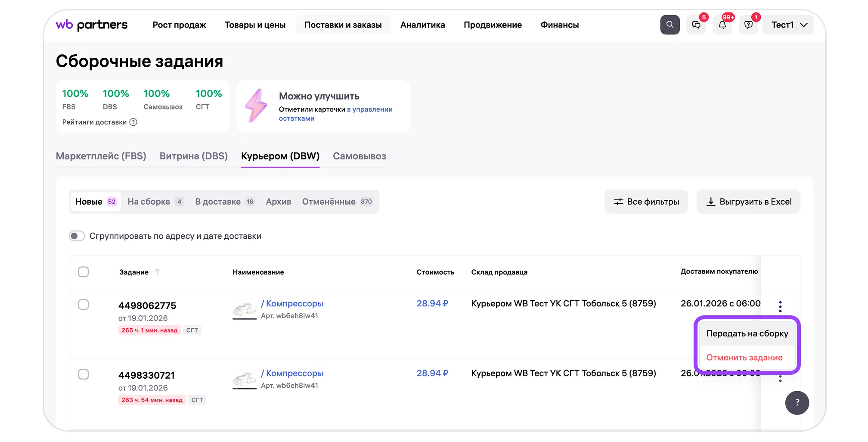Switch to the Маркетплейс (FBS) tab
This screenshot has height=442, width=868.
pos(101,156)
